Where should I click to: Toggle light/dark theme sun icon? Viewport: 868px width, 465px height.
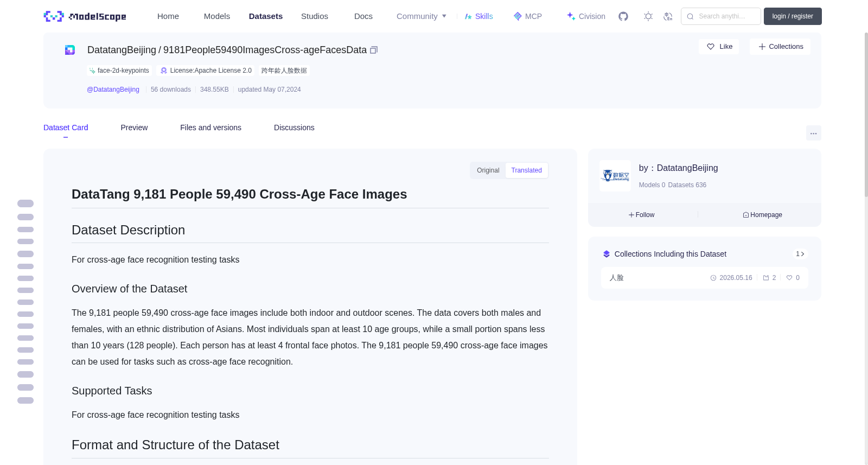pyautogui.click(x=648, y=16)
